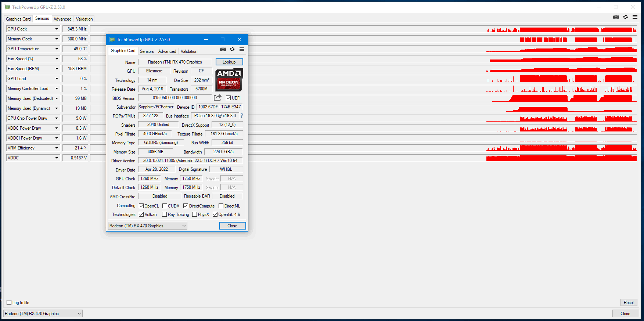
Task: Click the screenshot camera icon in the front GPU-Z window
Action: pyautogui.click(x=223, y=49)
